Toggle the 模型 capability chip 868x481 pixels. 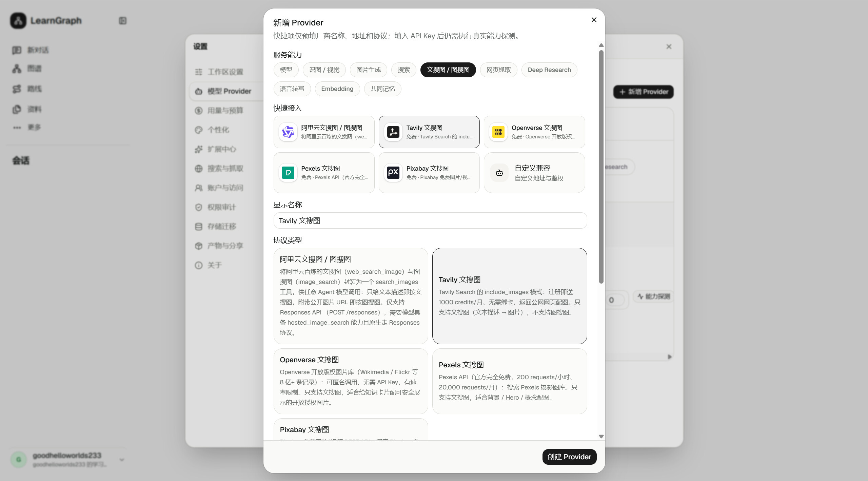(286, 70)
